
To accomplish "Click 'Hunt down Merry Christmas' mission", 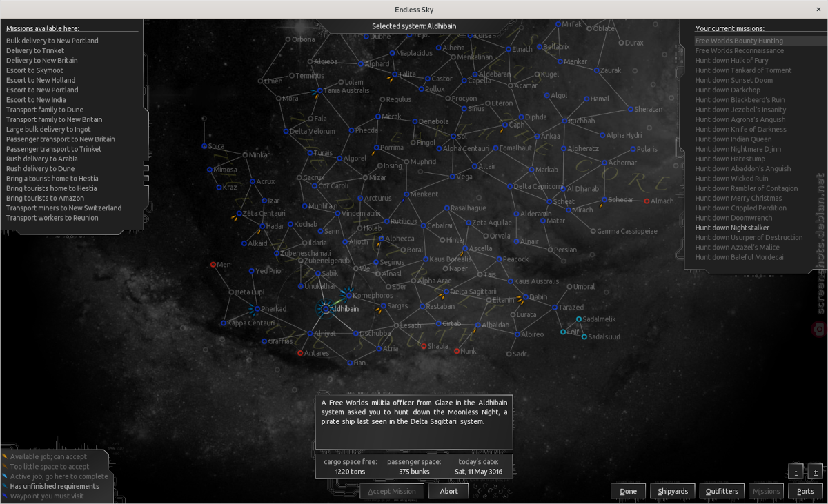I will [x=738, y=198].
